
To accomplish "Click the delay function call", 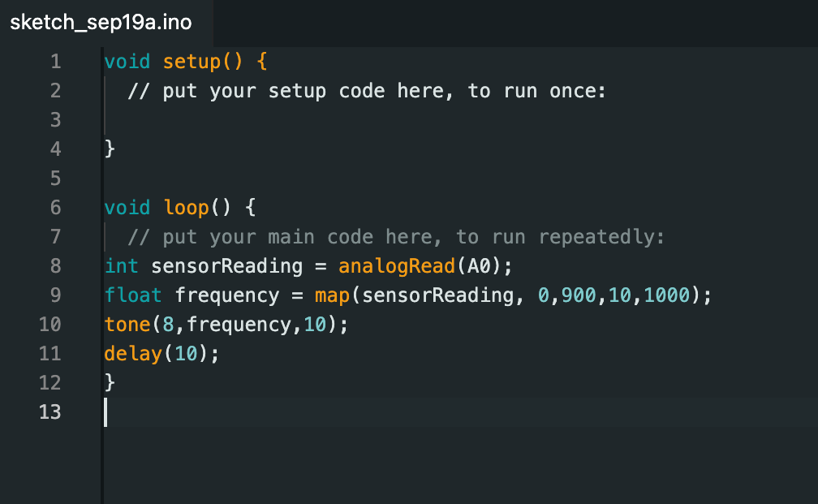I will click(133, 354).
